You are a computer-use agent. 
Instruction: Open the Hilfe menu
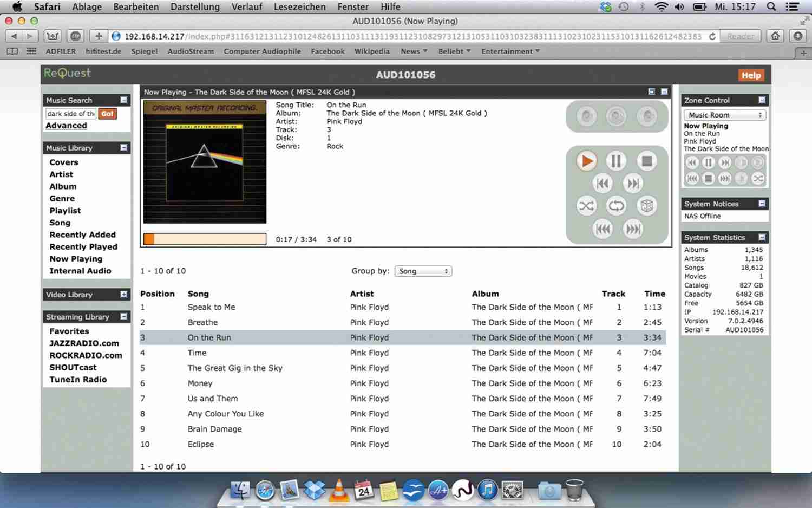[390, 7]
